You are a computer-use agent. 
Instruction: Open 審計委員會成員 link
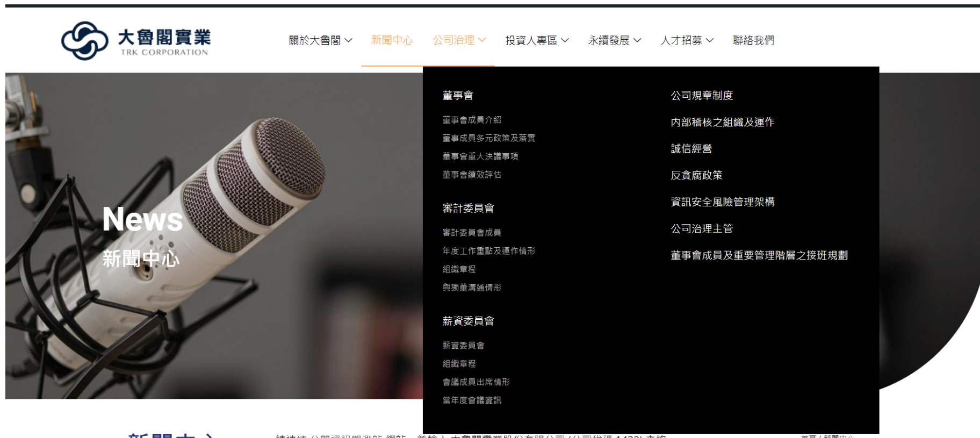point(472,233)
